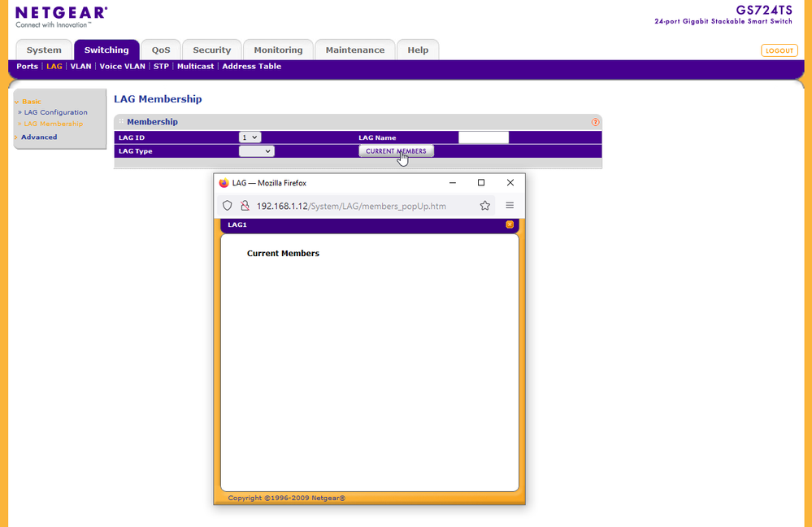
Task: Close the LAG Firefox popup window
Action: pos(510,182)
